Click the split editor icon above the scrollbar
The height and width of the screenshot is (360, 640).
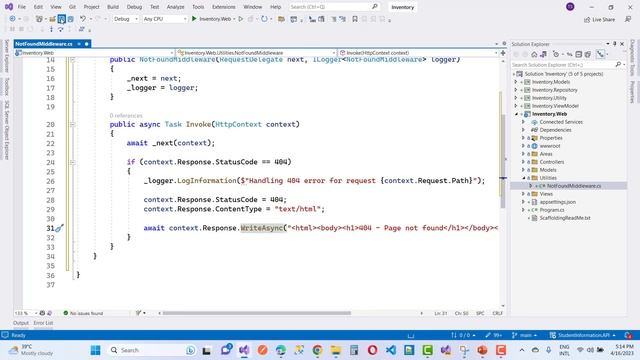pos(503,53)
